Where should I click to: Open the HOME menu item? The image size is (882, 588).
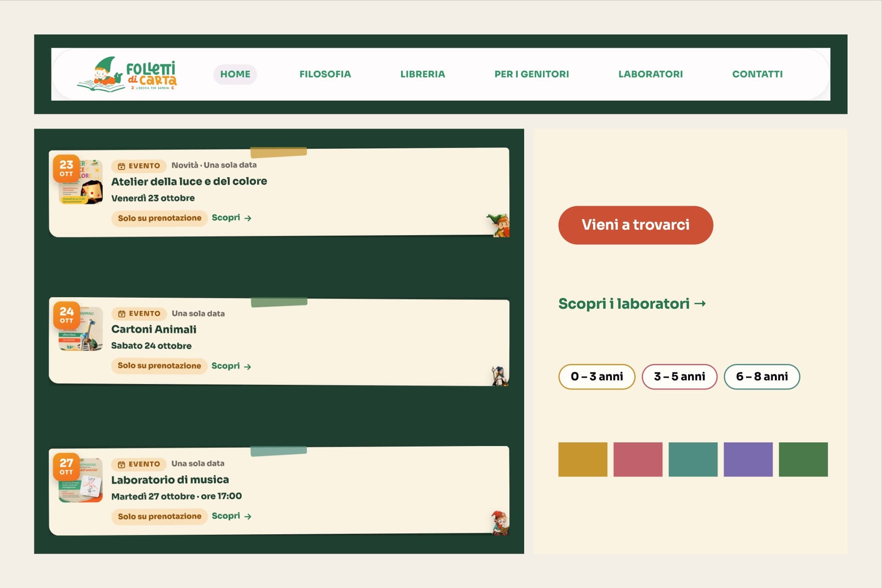[235, 74]
